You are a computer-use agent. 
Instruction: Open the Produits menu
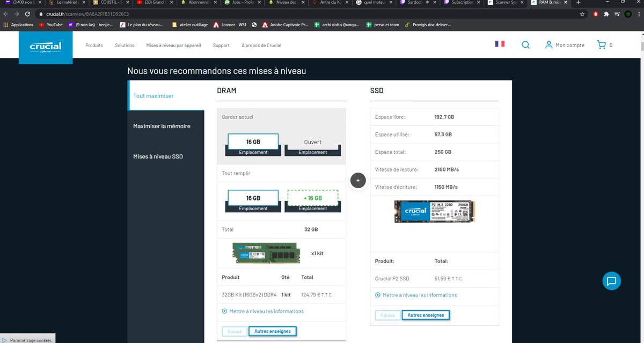[94, 46]
